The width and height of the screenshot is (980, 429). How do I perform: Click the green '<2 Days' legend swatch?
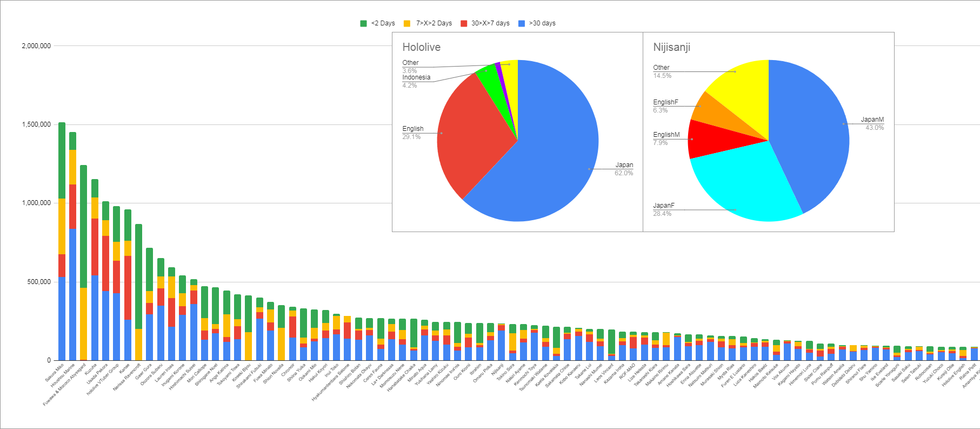[x=363, y=23]
